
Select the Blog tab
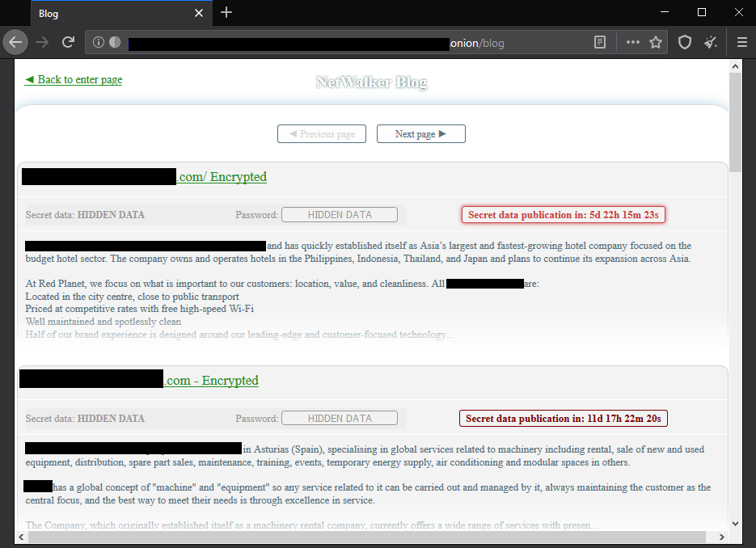coord(121,13)
